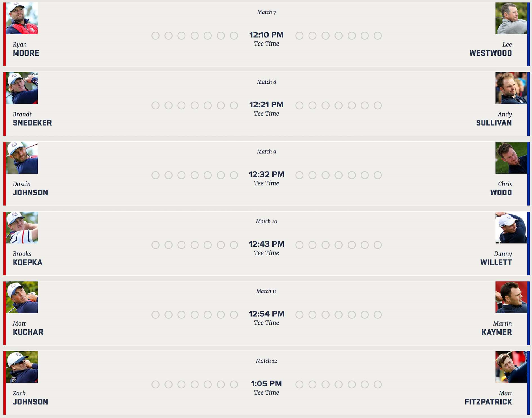Image resolution: width=532 pixels, height=418 pixels.
Task: Click the 1:05 PM tee time
Action: coord(267,384)
